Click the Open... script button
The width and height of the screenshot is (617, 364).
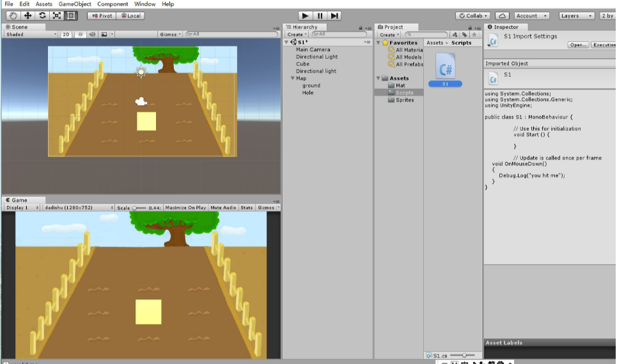click(x=578, y=45)
